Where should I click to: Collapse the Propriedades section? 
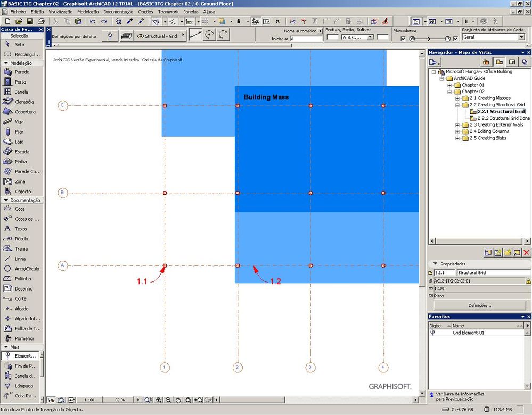pos(435,264)
